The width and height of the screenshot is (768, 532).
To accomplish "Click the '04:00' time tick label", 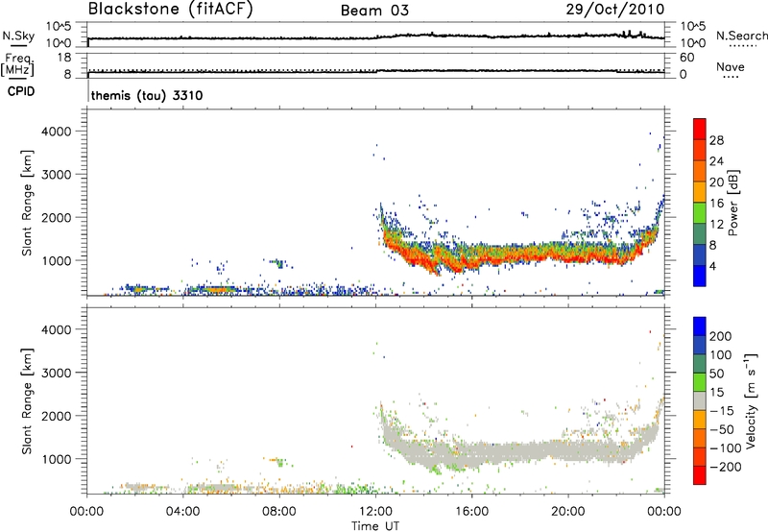I will pyautogui.click(x=183, y=512).
